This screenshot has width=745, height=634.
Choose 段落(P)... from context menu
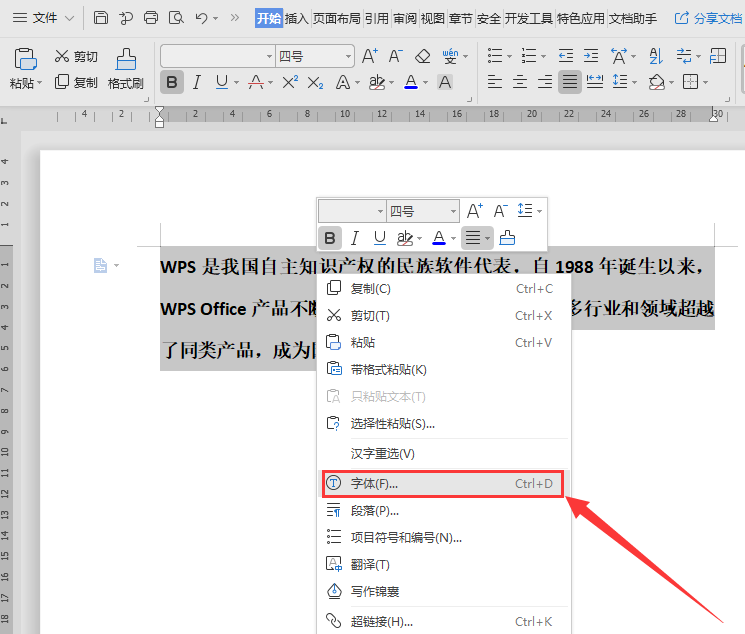443,511
